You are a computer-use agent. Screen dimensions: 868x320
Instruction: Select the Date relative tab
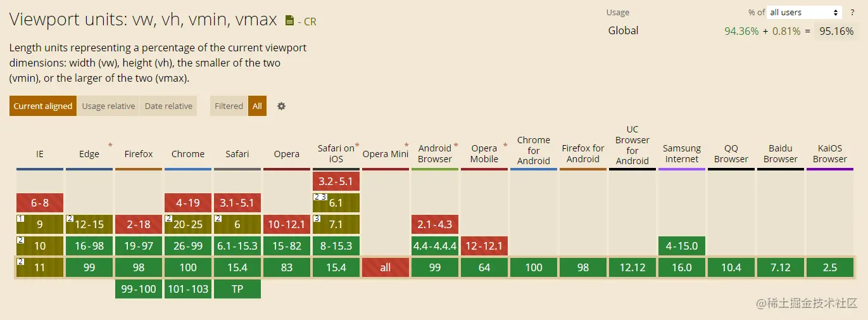click(168, 106)
